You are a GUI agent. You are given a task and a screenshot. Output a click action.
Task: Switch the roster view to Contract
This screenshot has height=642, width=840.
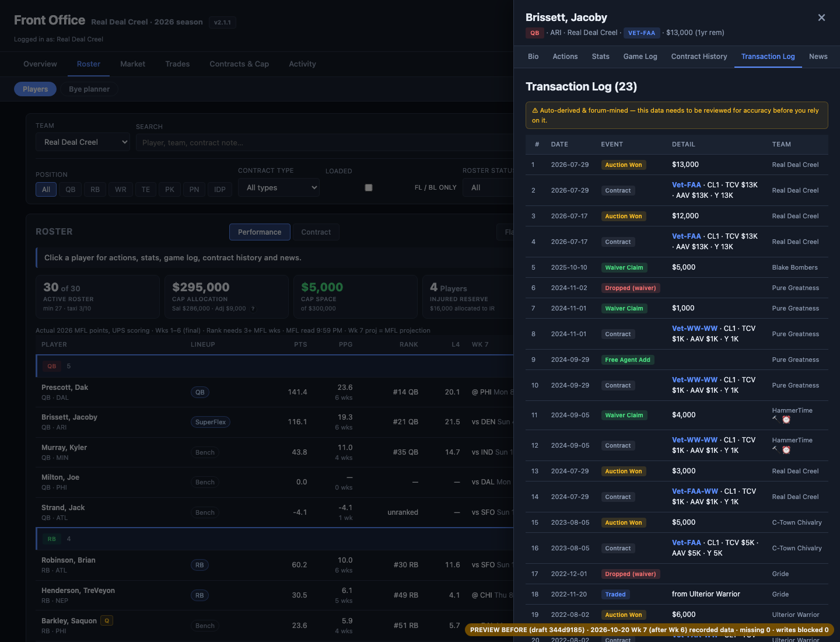(x=316, y=232)
